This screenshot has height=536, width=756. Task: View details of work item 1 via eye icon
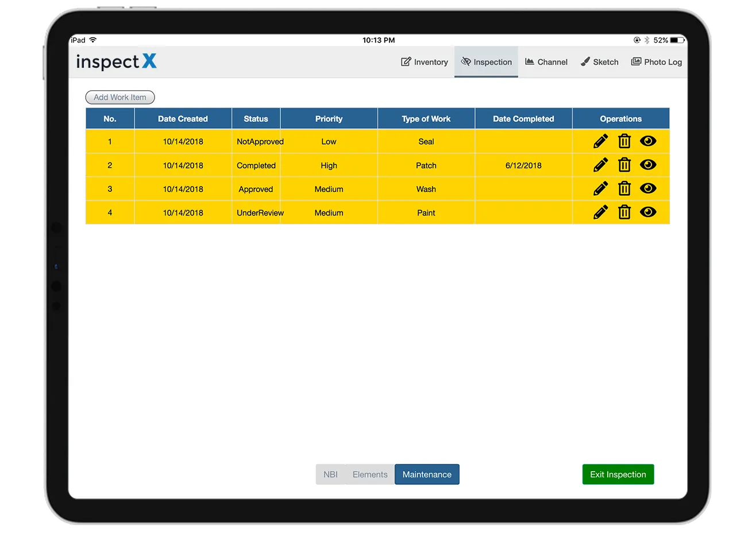(648, 141)
